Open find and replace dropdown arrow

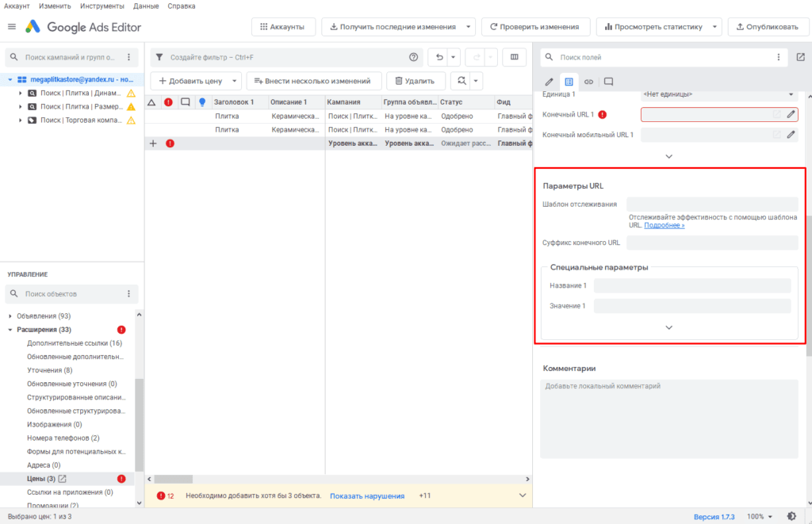click(476, 81)
